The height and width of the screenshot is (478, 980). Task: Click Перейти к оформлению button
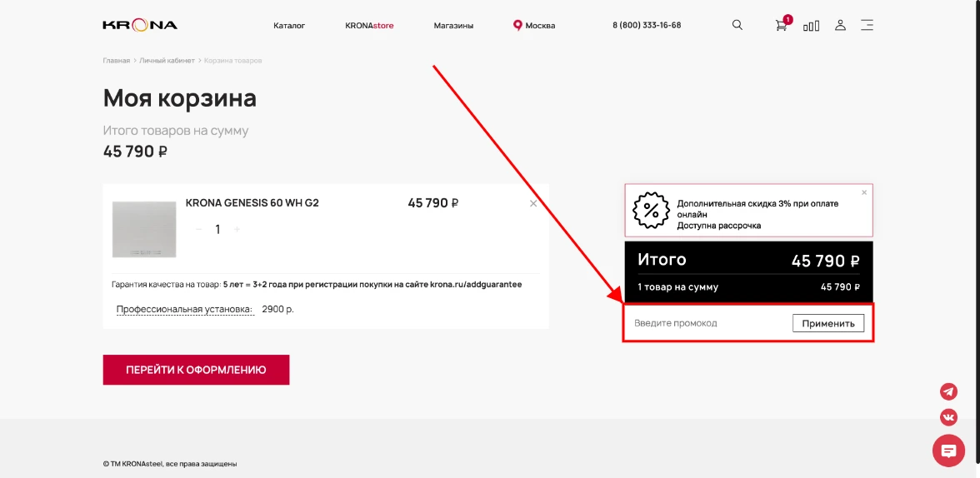[197, 370]
